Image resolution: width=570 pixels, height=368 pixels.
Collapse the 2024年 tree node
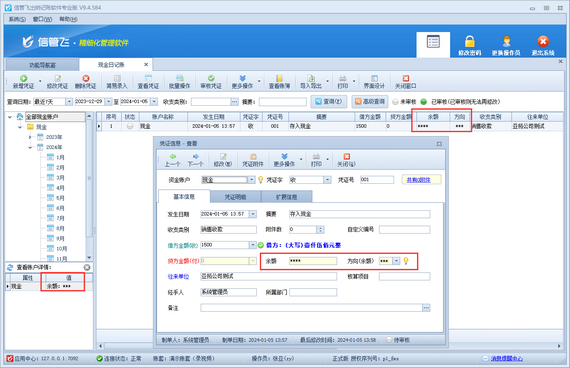point(31,147)
